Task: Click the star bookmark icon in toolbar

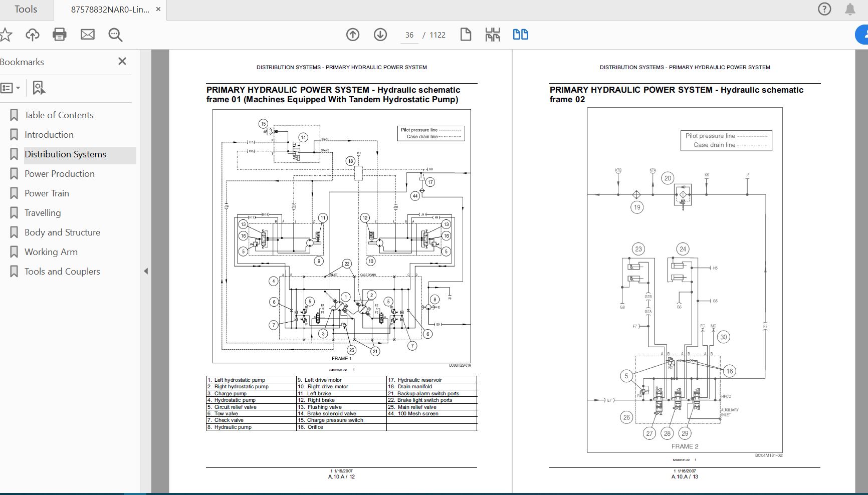Action: click(6, 35)
